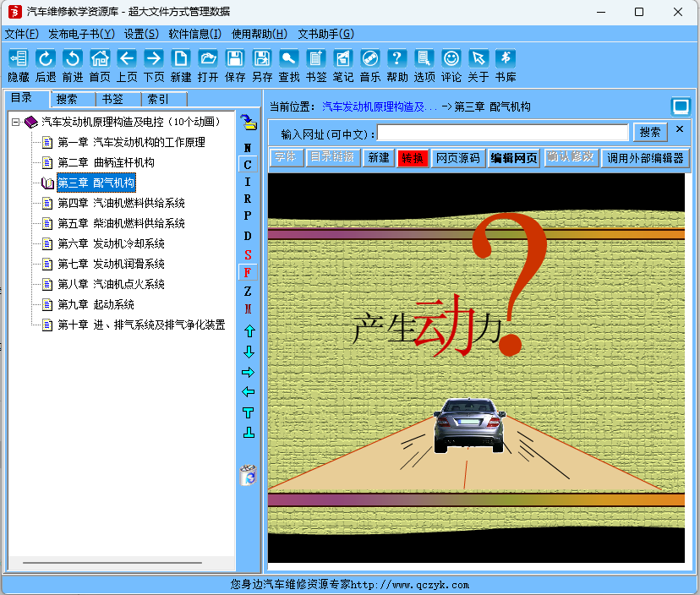Click the red 转换 button

(x=413, y=158)
